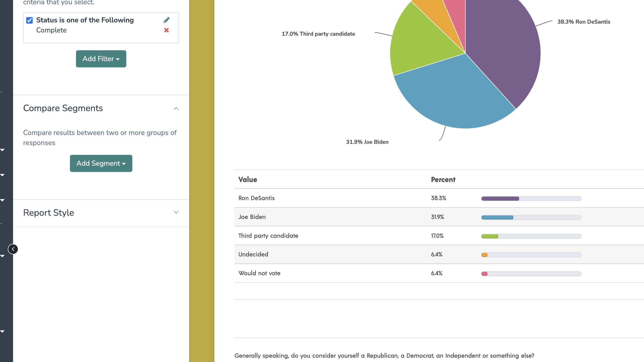644x362 pixels.
Task: Uncheck the Status is one of the Following checkbox
Action: pos(29,20)
